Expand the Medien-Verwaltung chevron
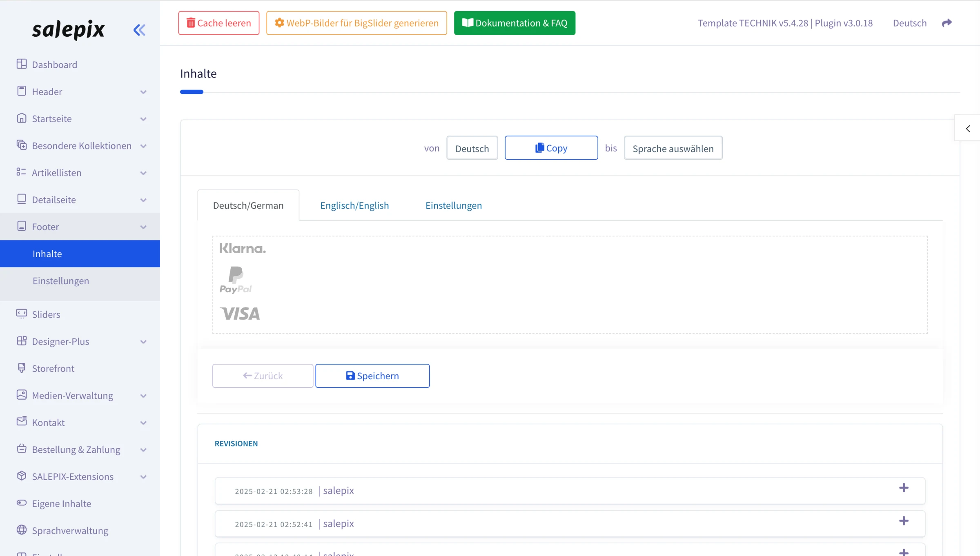This screenshot has height=556, width=980. coord(143,396)
